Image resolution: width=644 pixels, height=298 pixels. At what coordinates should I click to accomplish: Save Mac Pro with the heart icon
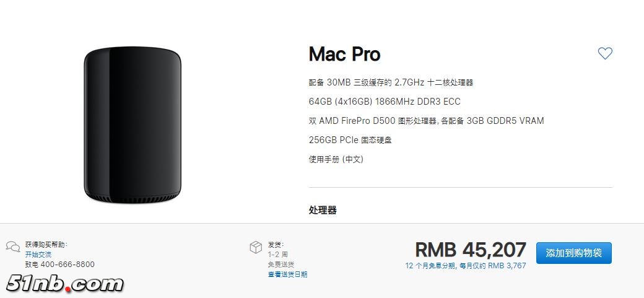pyautogui.click(x=605, y=53)
